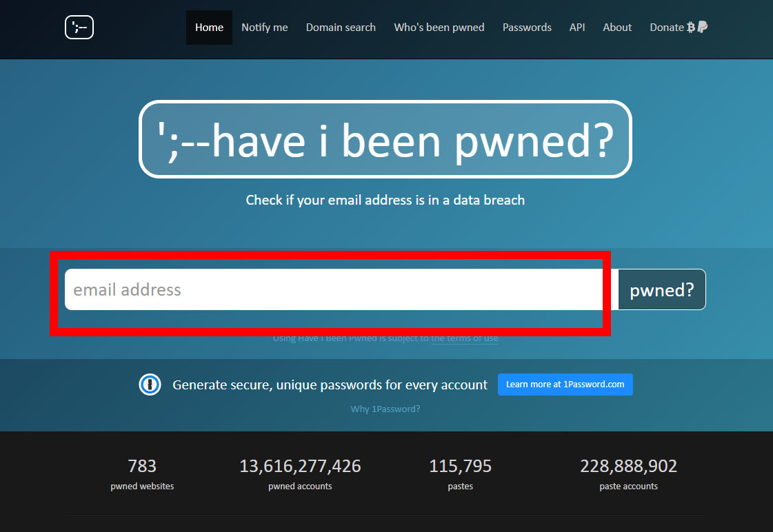773x532 pixels.
Task: Open Who's been pwned page
Action: pyautogui.click(x=439, y=28)
